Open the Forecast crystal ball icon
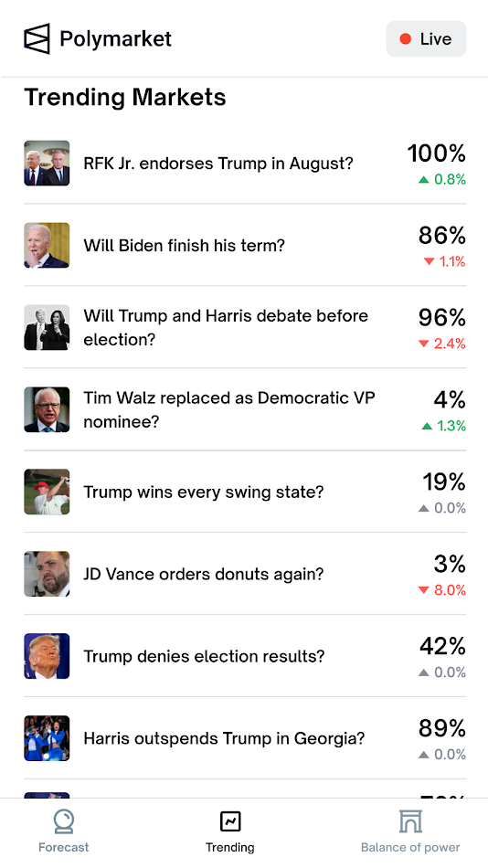 click(x=64, y=821)
